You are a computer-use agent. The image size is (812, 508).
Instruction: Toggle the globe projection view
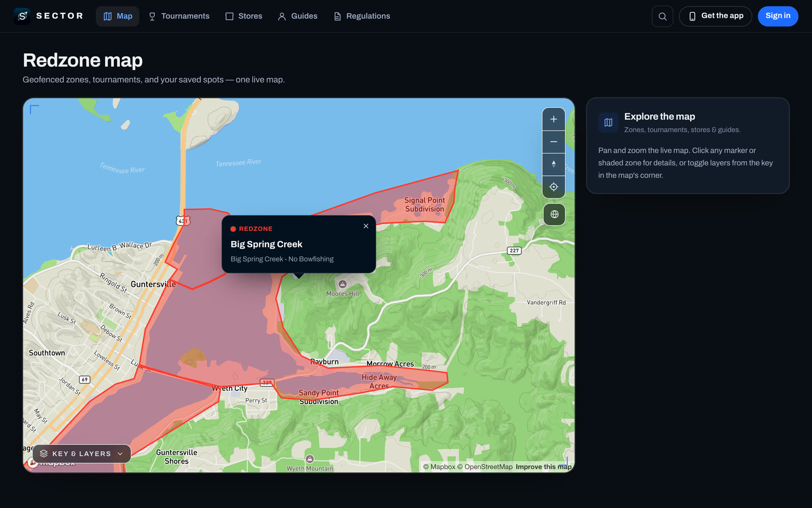(554, 214)
